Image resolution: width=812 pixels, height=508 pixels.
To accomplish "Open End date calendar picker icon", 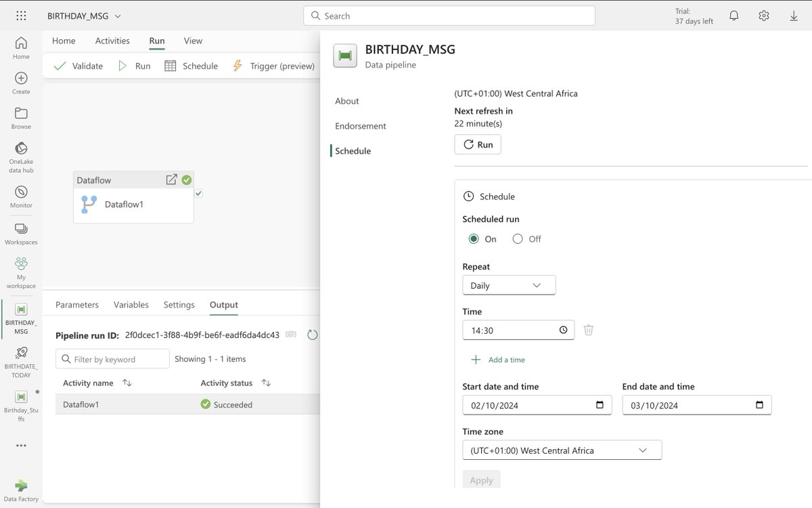I will (x=759, y=405).
